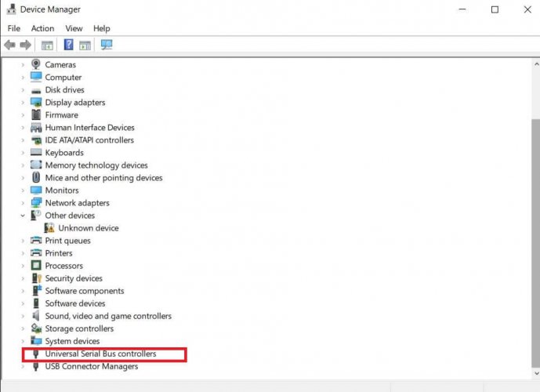
Task: Click the Keyboards icon
Action: (x=36, y=152)
